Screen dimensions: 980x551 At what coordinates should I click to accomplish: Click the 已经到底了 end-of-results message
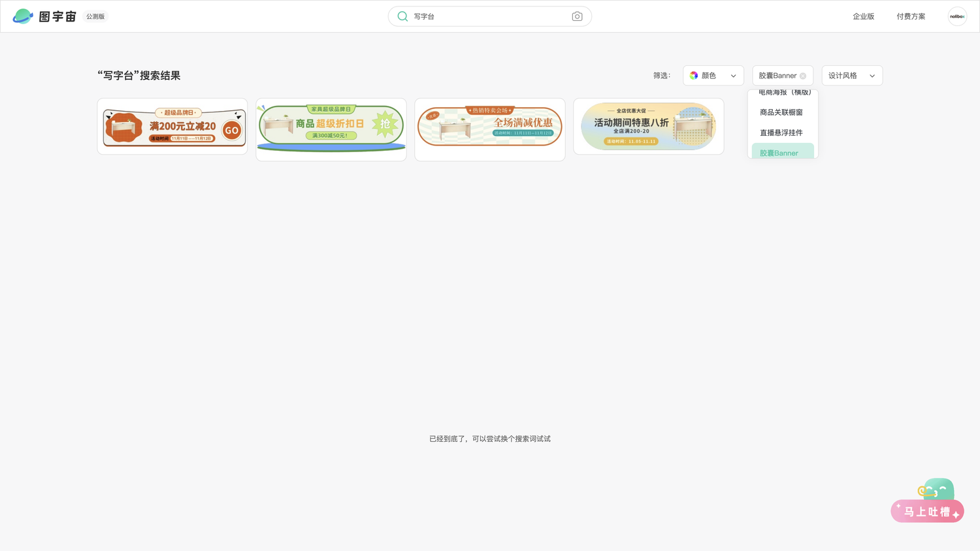(x=490, y=439)
